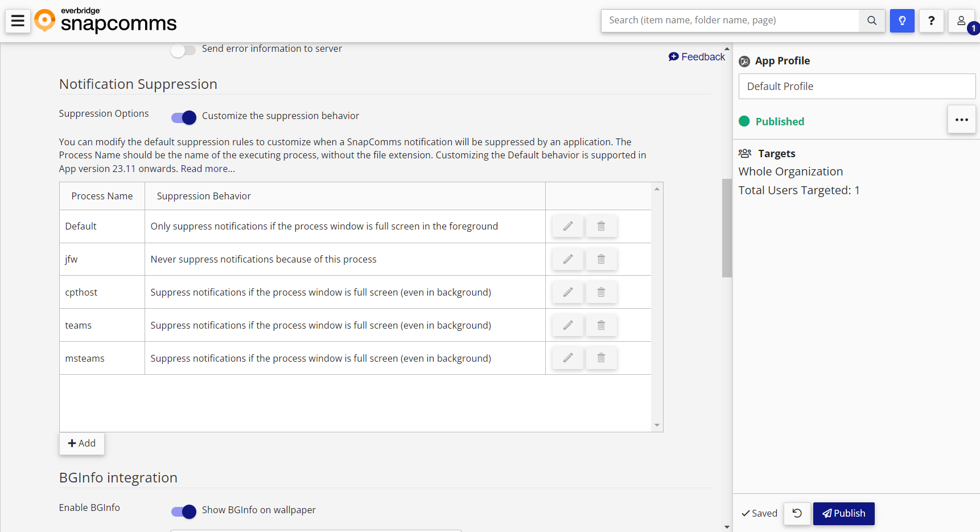Screen dimensions: 980x532
Task: Delete the jfw suppression rule
Action: [601, 259]
